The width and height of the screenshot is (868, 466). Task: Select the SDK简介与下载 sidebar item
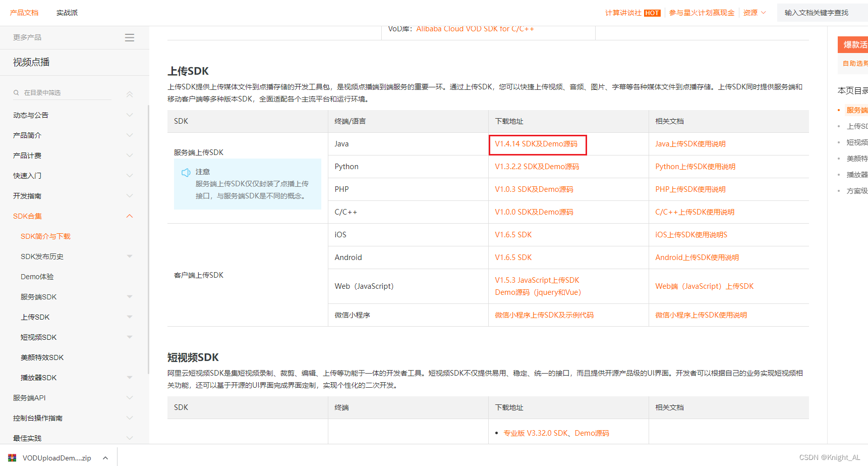click(x=45, y=236)
